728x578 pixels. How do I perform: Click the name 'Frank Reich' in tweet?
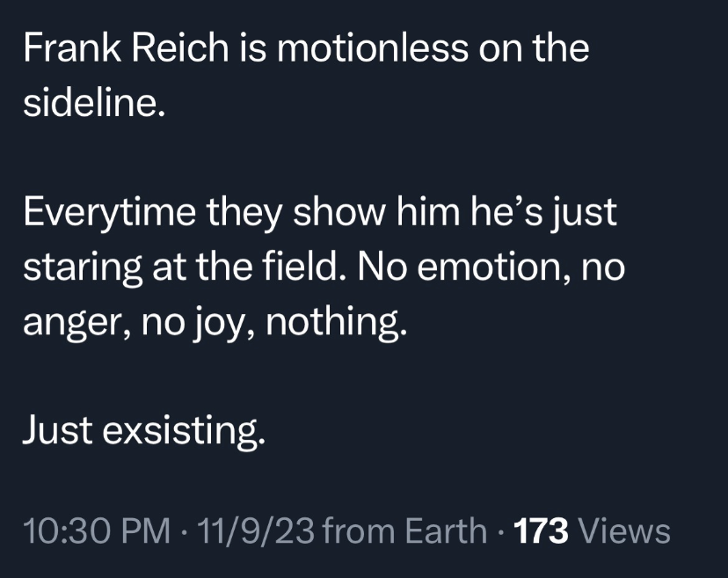[x=126, y=48]
